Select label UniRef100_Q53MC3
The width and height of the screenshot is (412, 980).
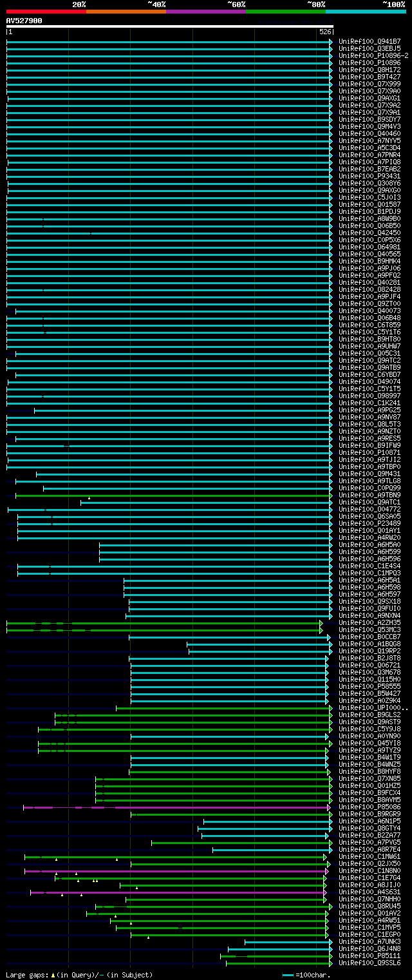(x=370, y=630)
